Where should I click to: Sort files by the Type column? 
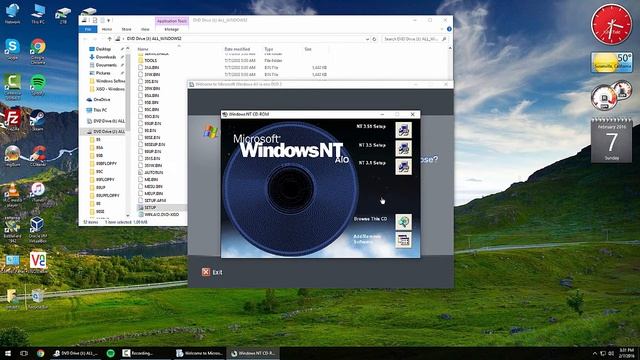point(269,49)
